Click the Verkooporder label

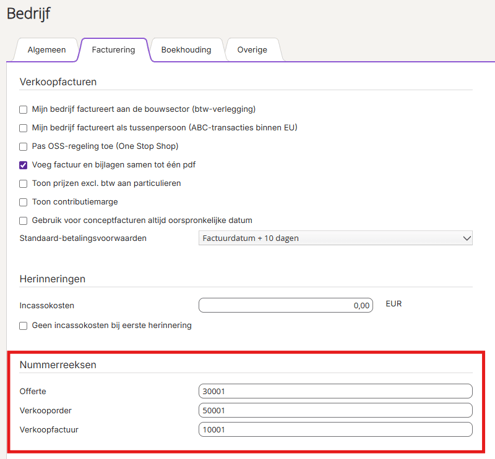click(x=45, y=411)
